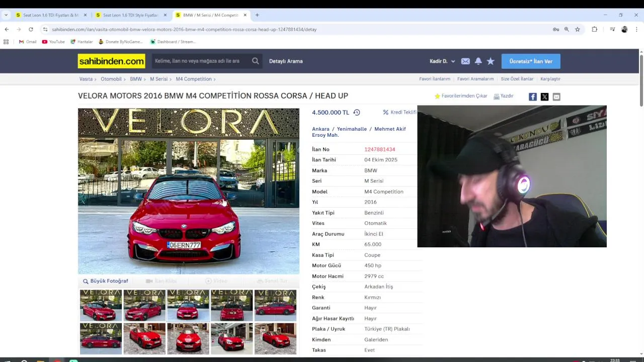Click Yenimahalle location link

352,129
